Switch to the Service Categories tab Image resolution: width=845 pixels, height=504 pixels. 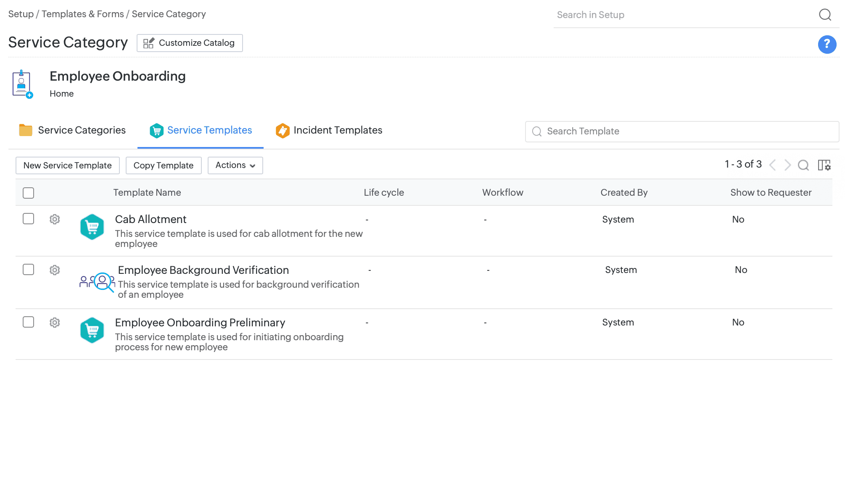(x=72, y=131)
